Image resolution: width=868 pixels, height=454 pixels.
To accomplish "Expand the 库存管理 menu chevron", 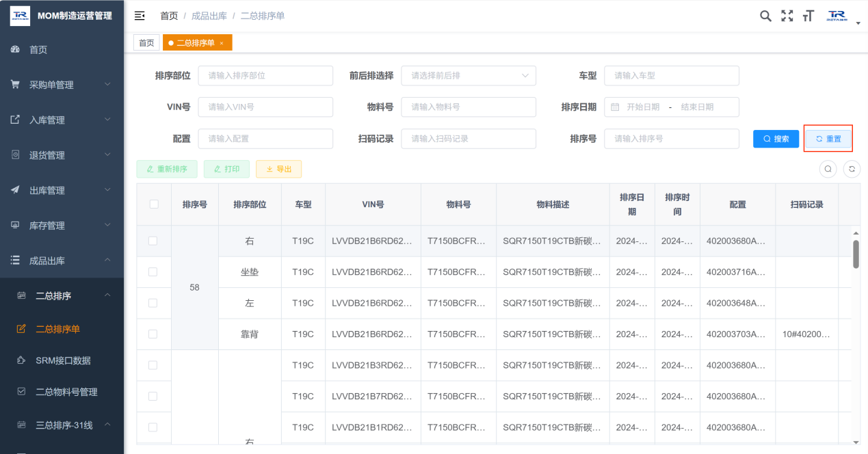I will click(x=107, y=225).
